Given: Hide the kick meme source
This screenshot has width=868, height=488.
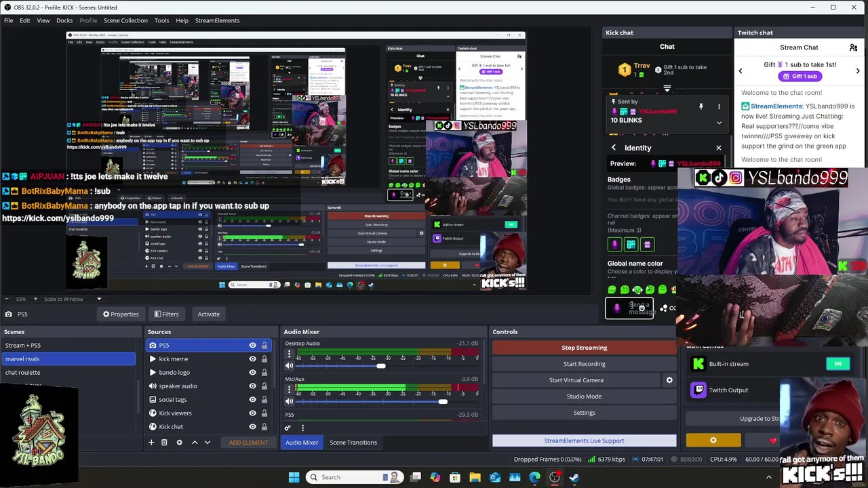Looking at the screenshot, I should [252, 359].
